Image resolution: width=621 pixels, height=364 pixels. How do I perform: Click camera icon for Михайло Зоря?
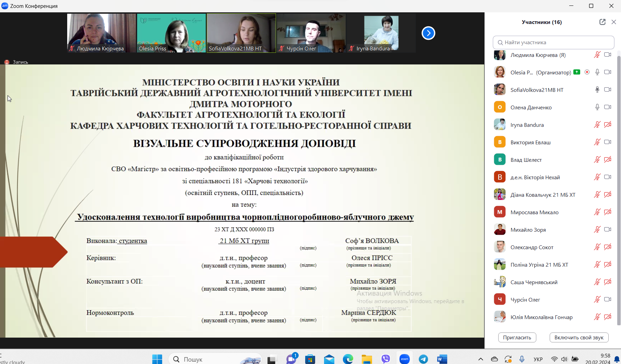coord(608,230)
